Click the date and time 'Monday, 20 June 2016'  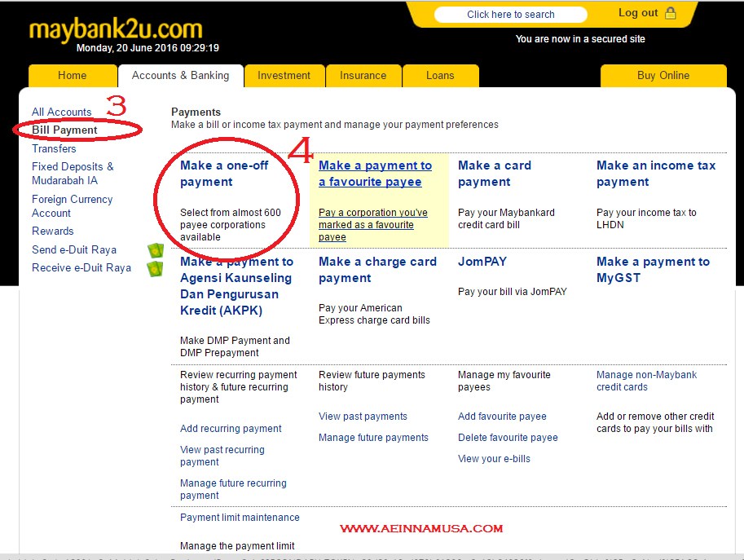pyautogui.click(x=147, y=48)
